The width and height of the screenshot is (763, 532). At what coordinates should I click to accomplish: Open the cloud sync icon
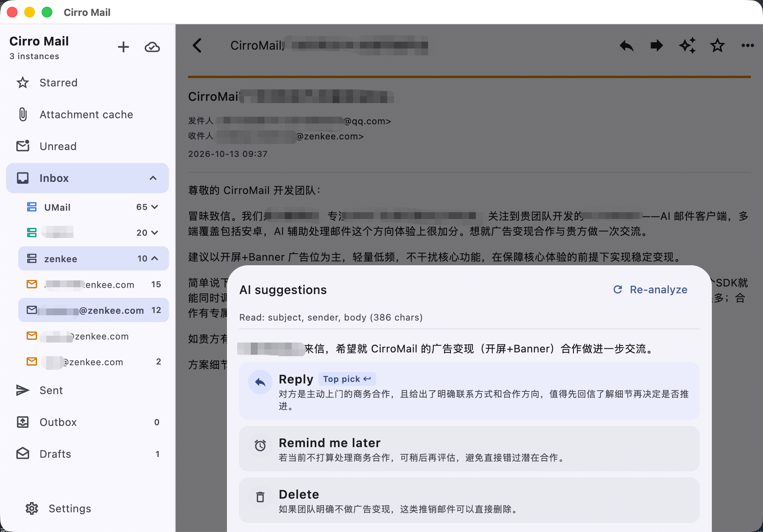click(x=152, y=47)
